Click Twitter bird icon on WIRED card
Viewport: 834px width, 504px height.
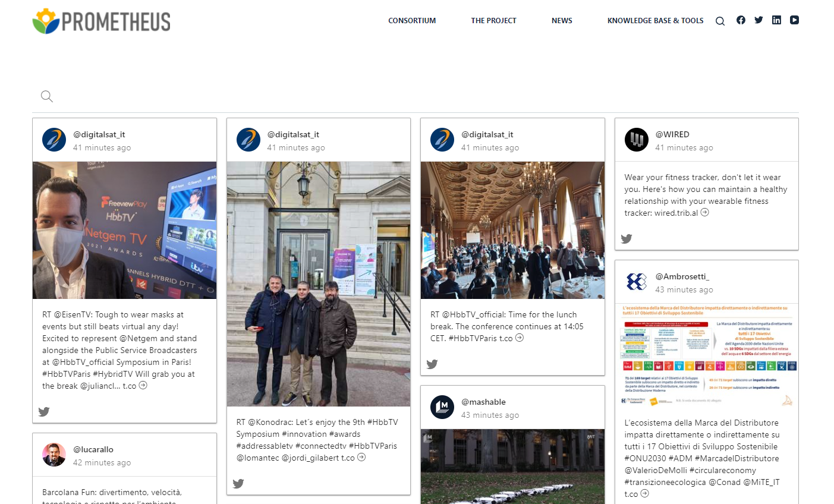627,239
